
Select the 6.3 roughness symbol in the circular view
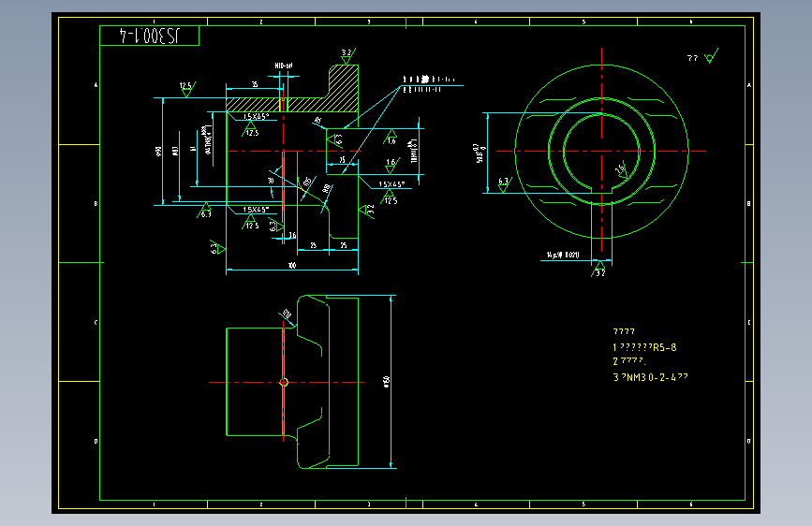point(505,184)
